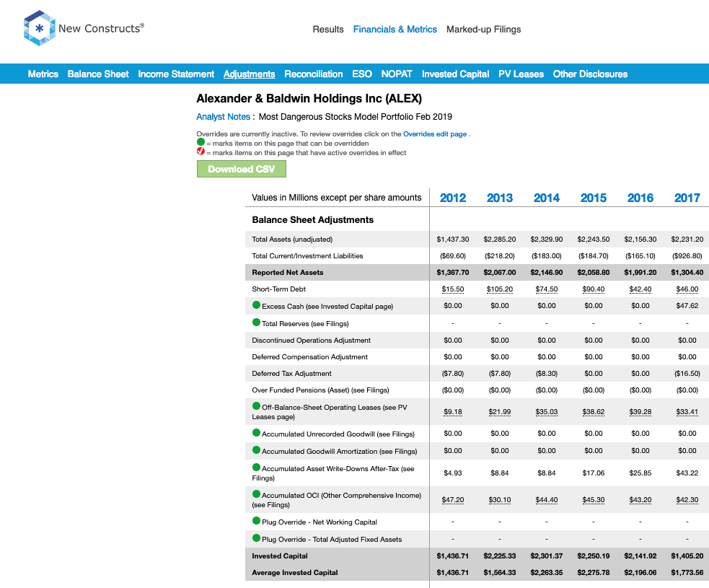This screenshot has width=709, height=588.
Task: Click green dot beside Accumulated Unrecorded Goodwill
Action: (256, 432)
